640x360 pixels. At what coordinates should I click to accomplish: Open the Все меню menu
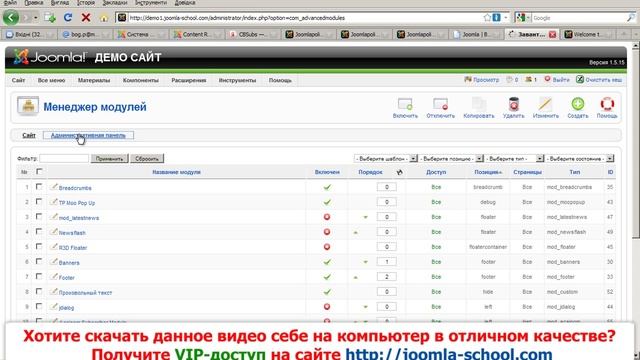pyautogui.click(x=51, y=80)
